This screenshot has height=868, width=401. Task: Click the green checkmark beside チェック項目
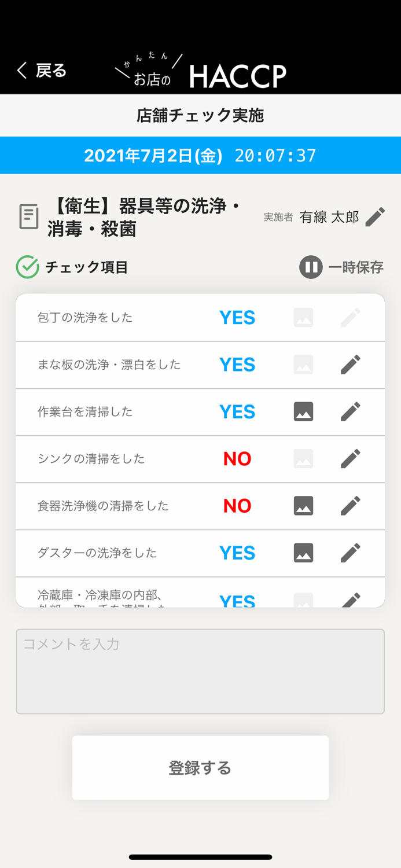pyautogui.click(x=27, y=267)
